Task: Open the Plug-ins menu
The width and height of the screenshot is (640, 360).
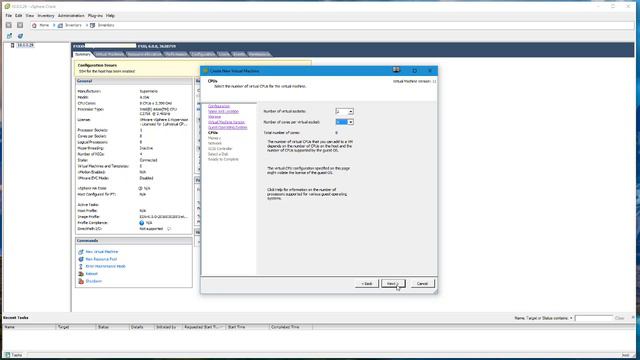Action: pyautogui.click(x=96, y=16)
